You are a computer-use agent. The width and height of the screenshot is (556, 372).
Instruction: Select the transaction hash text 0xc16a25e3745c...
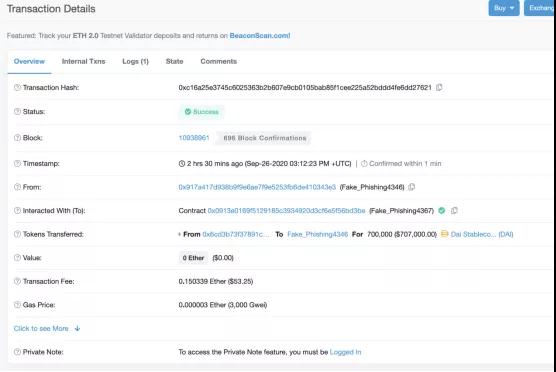pos(305,87)
